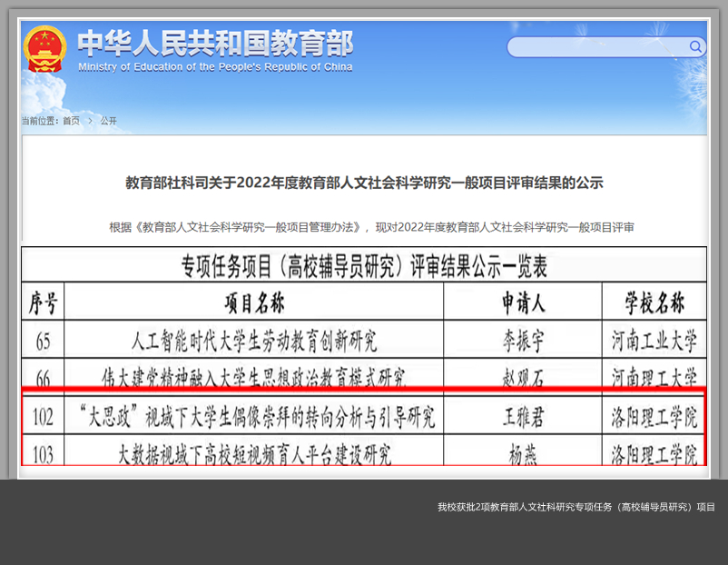Click the table title 专项任务项目 heading
The height and width of the screenshot is (565, 728).
364,265
